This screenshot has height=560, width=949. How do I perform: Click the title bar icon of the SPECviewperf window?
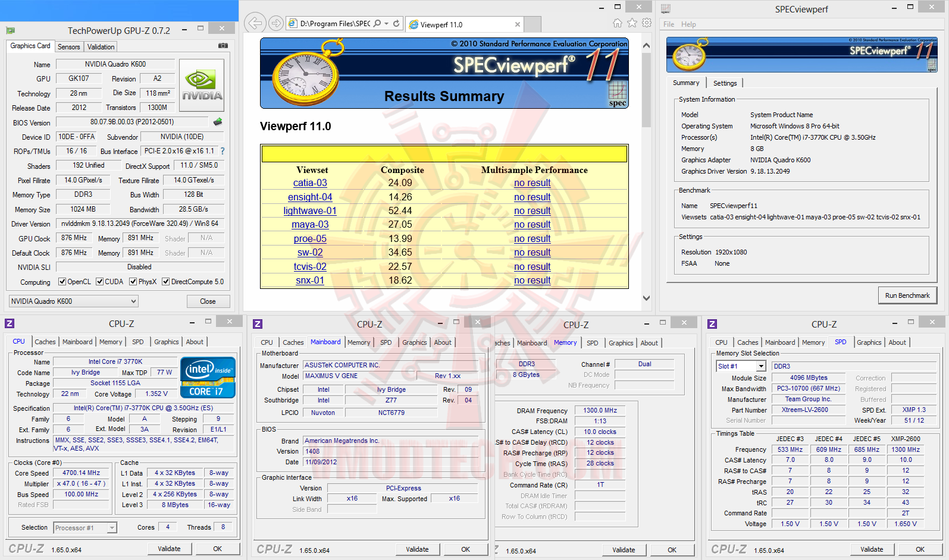(666, 8)
